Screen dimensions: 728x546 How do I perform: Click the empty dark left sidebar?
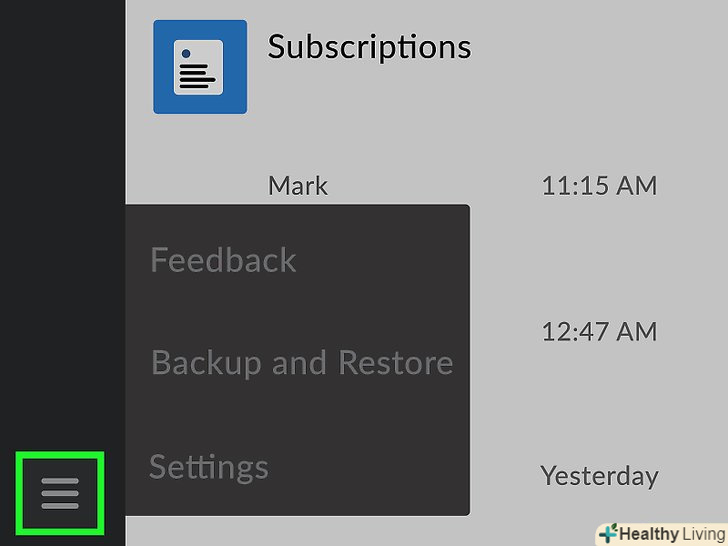(62, 250)
